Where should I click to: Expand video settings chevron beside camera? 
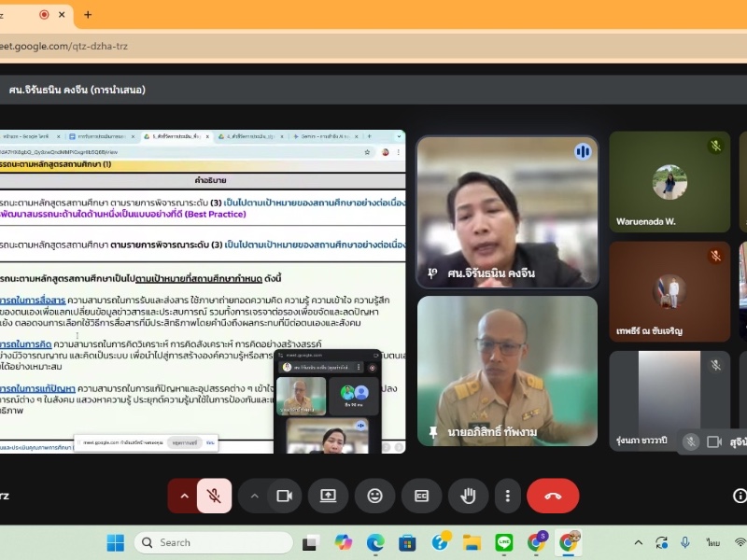pos(254,496)
